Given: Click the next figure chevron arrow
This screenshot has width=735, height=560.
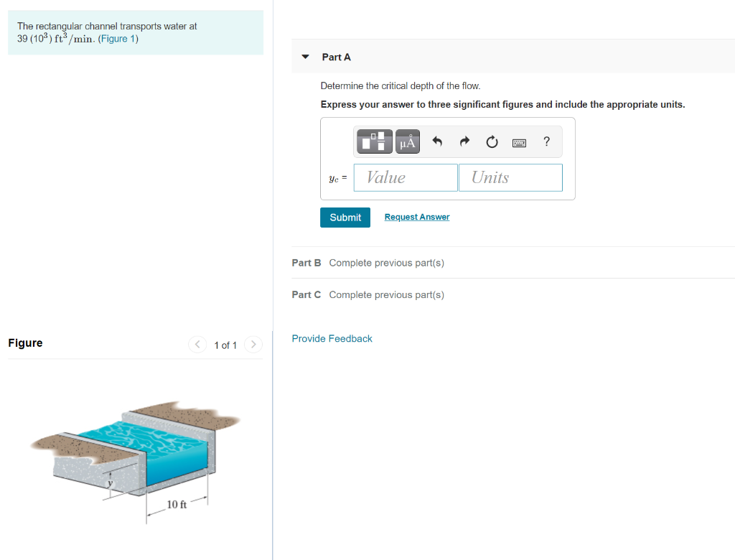Looking at the screenshot, I should (253, 345).
